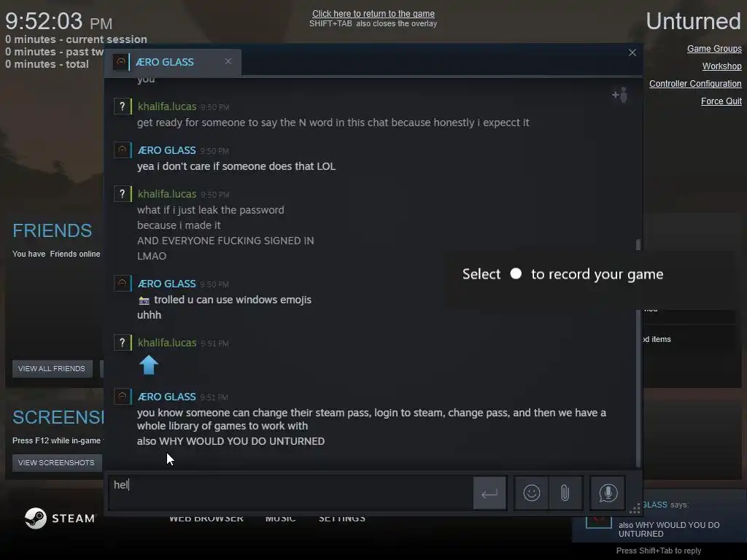This screenshot has height=560, width=747.
Task: Add a friend to chat via plus-person icon
Action: point(620,95)
